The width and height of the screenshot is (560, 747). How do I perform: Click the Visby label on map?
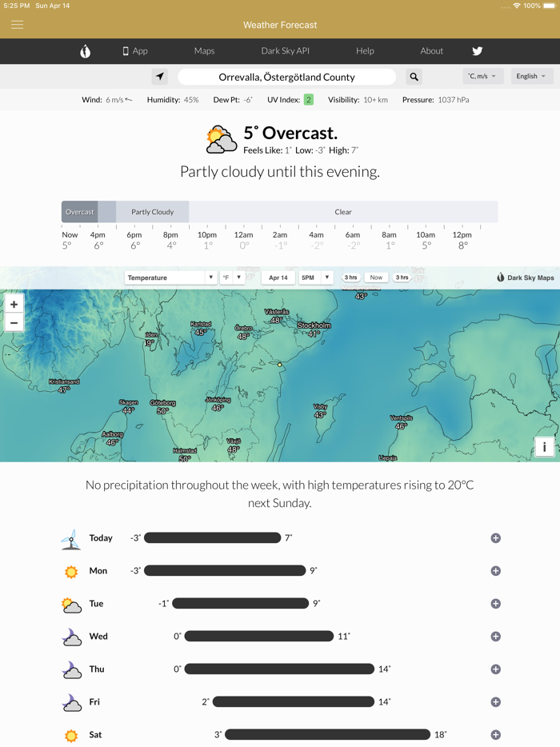pos(320,407)
